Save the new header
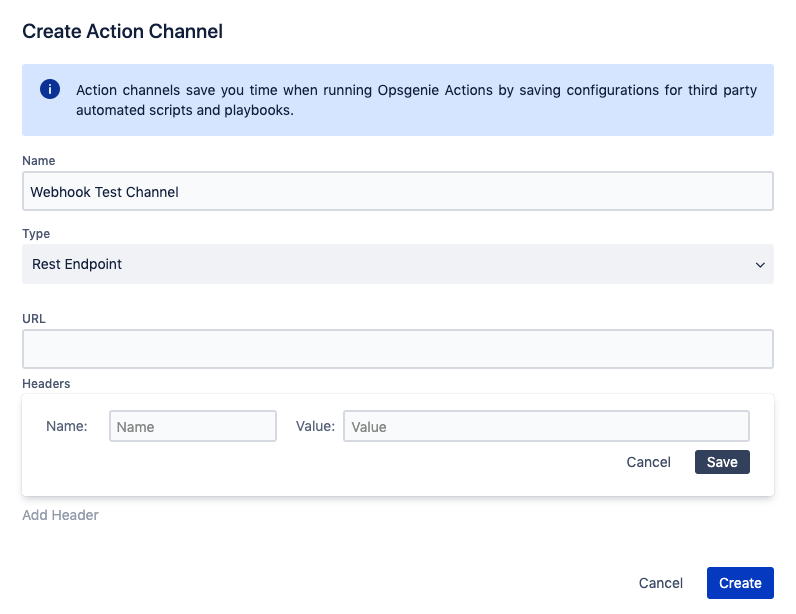The height and width of the screenshot is (614, 796). point(722,462)
